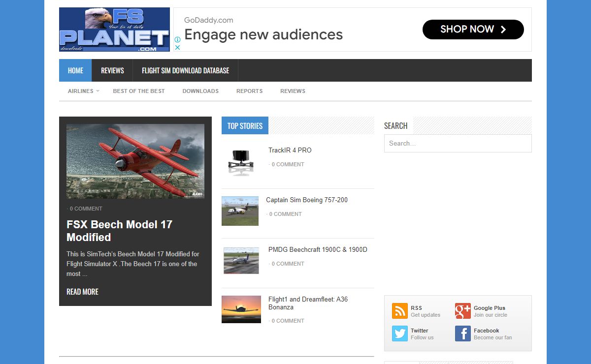
Task: Click the FS Planet logo
Action: tap(114, 30)
